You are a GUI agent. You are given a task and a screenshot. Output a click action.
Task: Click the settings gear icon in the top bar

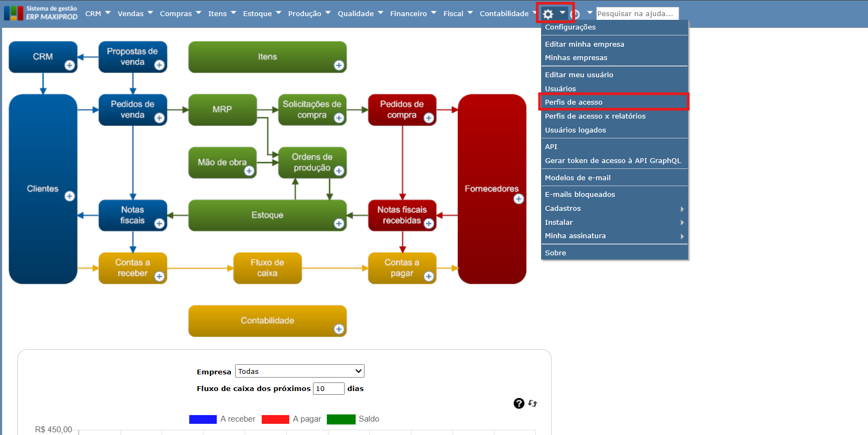(548, 14)
